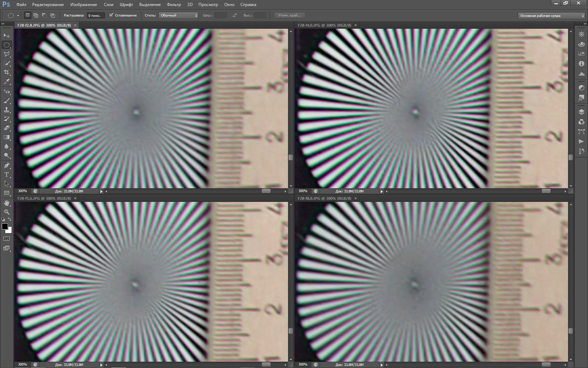Image resolution: width=588 pixels, height=368 pixels.
Task: Click the Уточн. край... button
Action: click(x=289, y=15)
